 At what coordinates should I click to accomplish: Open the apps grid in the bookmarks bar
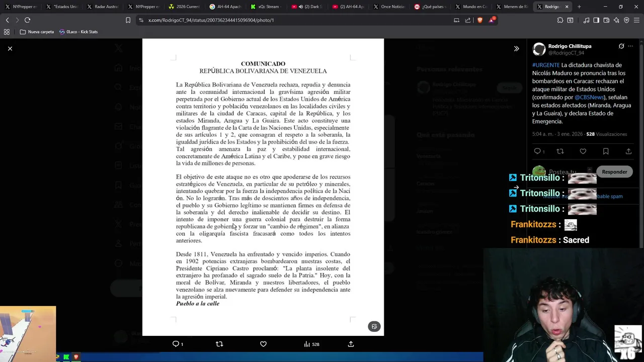click(x=7, y=32)
